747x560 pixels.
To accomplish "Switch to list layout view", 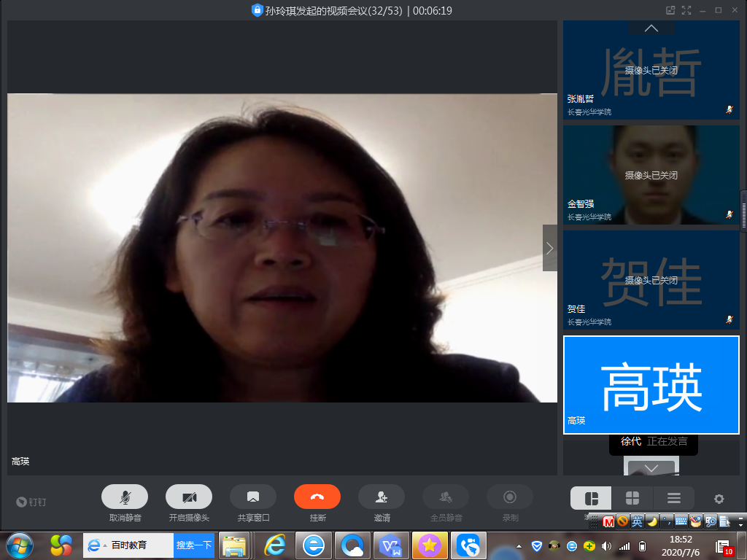I will [x=673, y=499].
